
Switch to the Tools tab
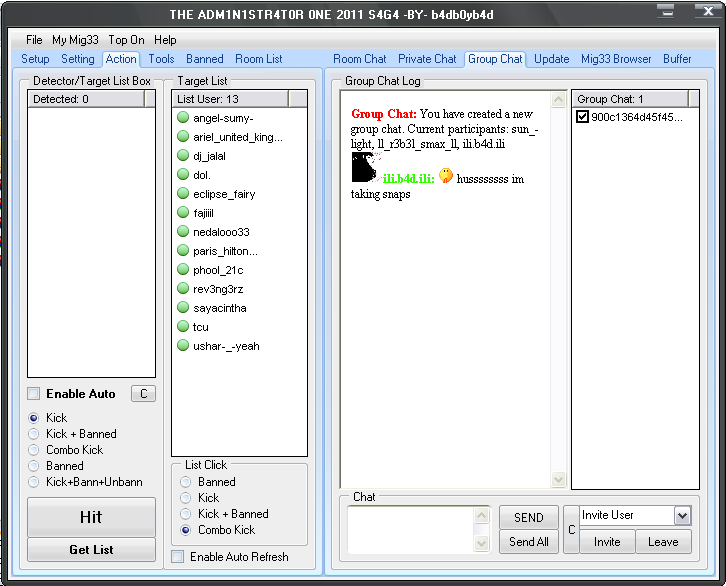pos(161,59)
